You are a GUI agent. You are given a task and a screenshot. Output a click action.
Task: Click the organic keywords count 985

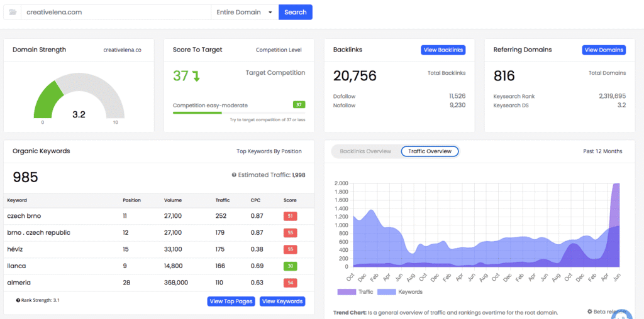click(x=25, y=177)
